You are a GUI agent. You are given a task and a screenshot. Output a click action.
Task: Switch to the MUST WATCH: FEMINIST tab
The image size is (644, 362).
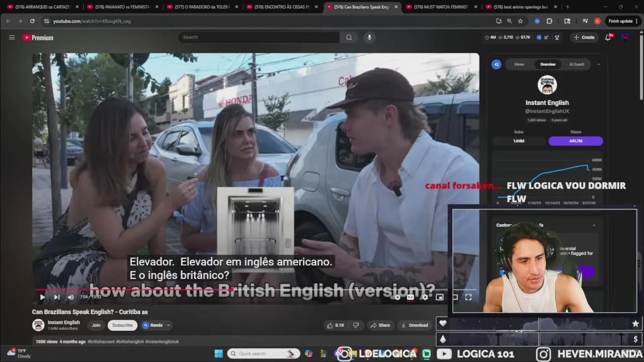click(x=441, y=7)
